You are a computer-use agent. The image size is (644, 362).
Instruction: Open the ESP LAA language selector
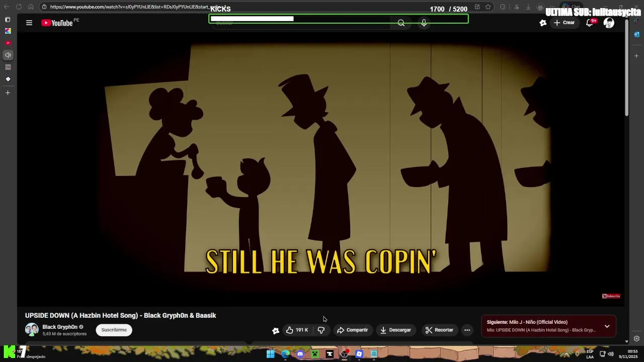590,354
